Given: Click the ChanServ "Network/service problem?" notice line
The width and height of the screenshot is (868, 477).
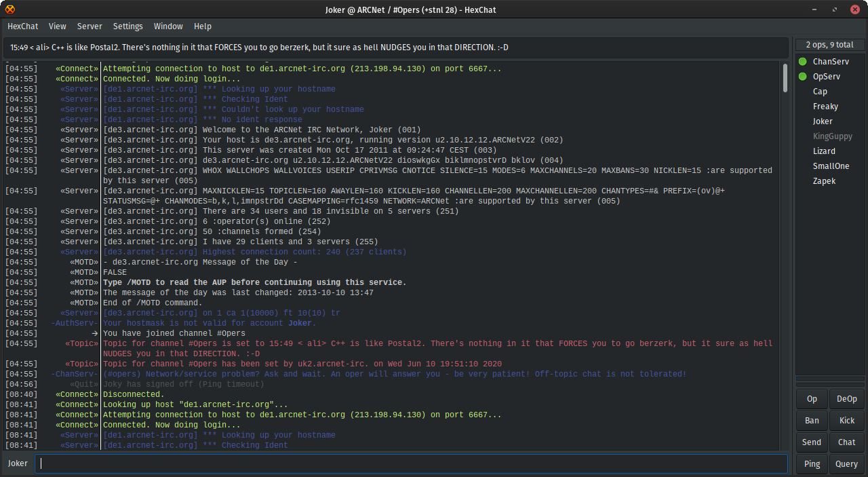Looking at the screenshot, I should pyautogui.click(x=395, y=374).
